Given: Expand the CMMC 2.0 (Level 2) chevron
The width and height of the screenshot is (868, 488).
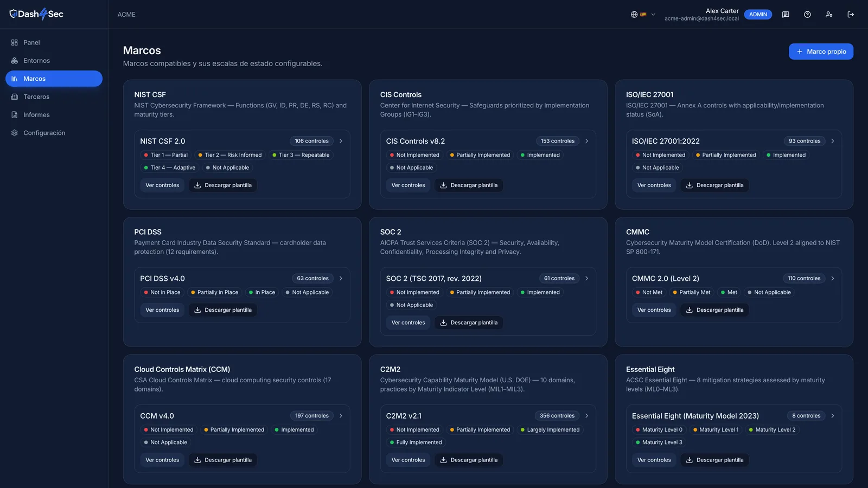Looking at the screenshot, I should 833,278.
